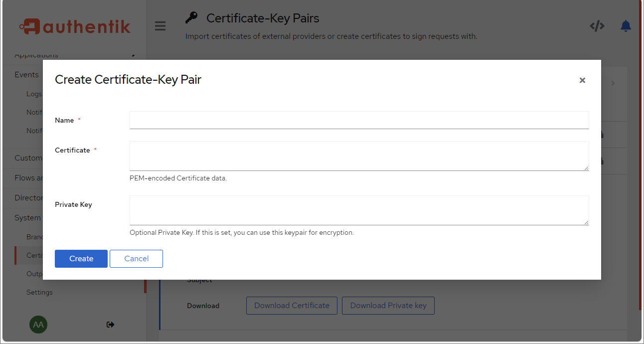
Task: Click the Private Key field label
Action: (73, 204)
